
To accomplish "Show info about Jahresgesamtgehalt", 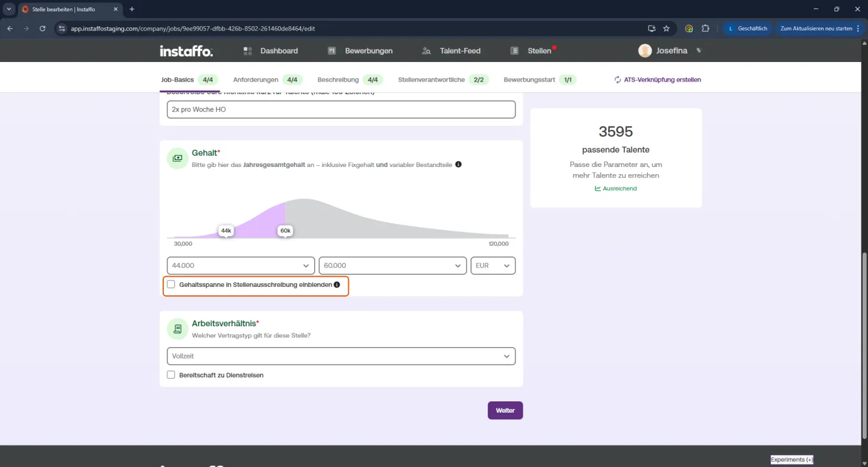I will click(458, 164).
